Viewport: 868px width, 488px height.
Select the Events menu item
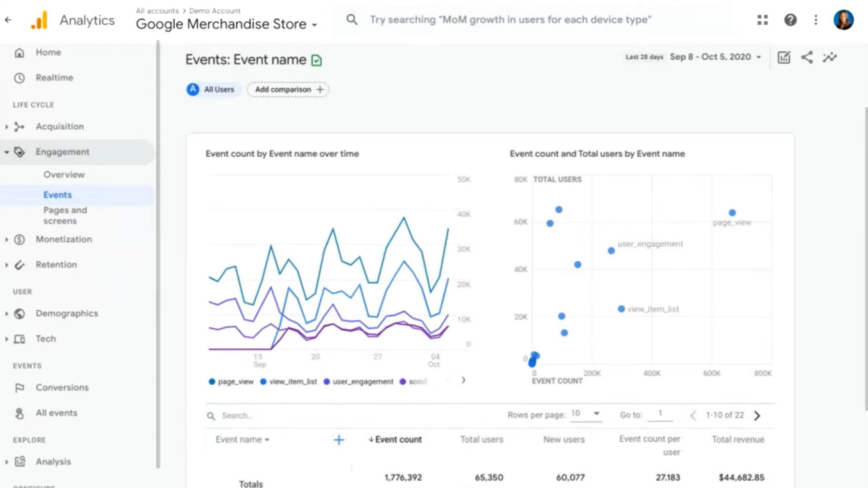coord(58,195)
